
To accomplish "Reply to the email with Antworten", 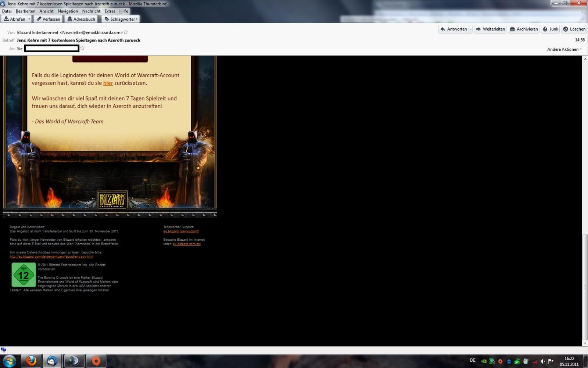I will (x=453, y=29).
